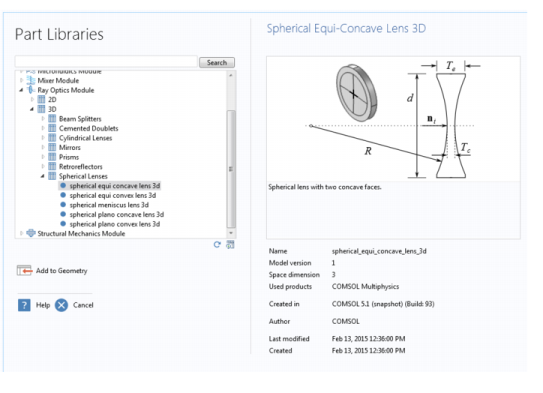
Task: Select spherical equi concave lens 3d
Action: pos(115,186)
